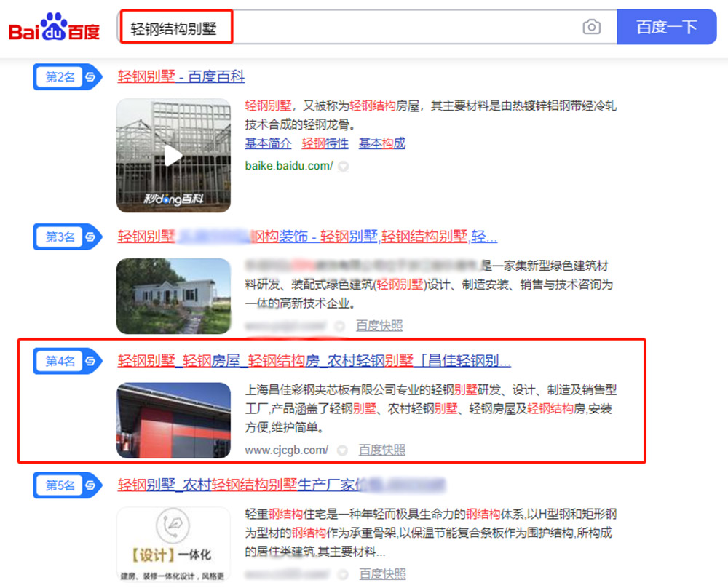This screenshot has height=588, width=728.
Task: Click the 基本构成 link
Action: (381, 143)
